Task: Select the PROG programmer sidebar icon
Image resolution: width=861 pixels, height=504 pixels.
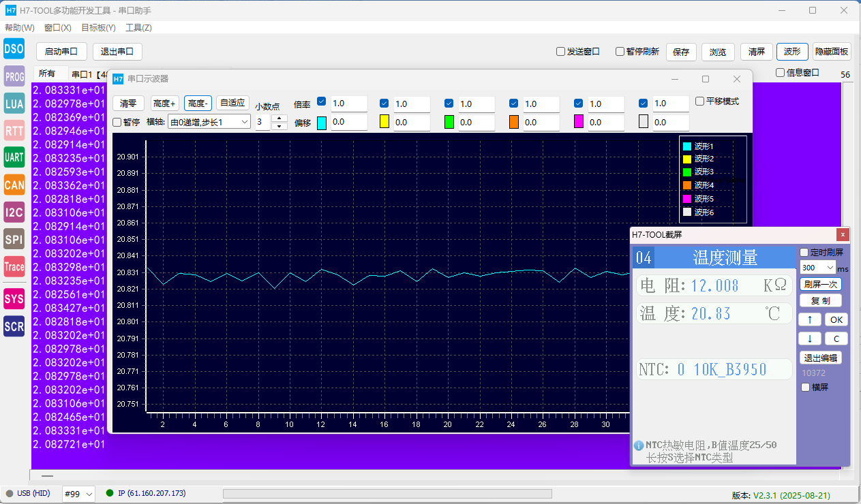Action: pos(14,76)
